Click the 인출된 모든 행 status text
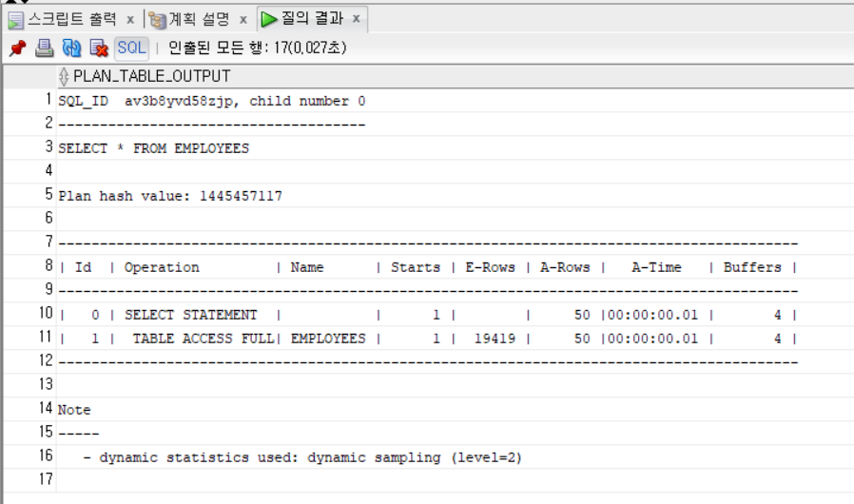 tap(257, 48)
